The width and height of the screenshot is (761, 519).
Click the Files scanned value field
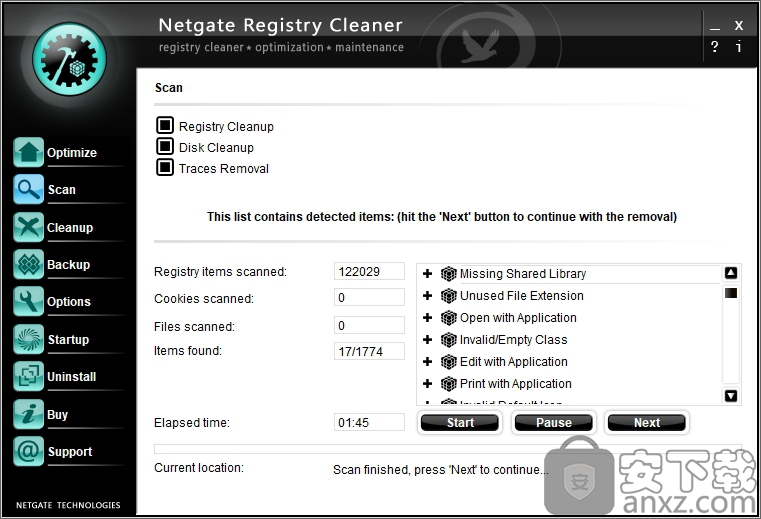click(x=369, y=325)
